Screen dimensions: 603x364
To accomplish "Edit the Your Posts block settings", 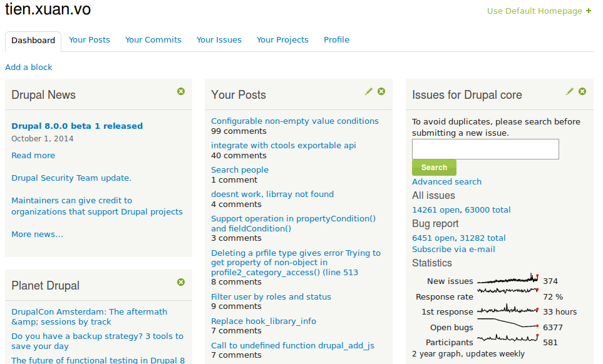I will pyautogui.click(x=369, y=91).
